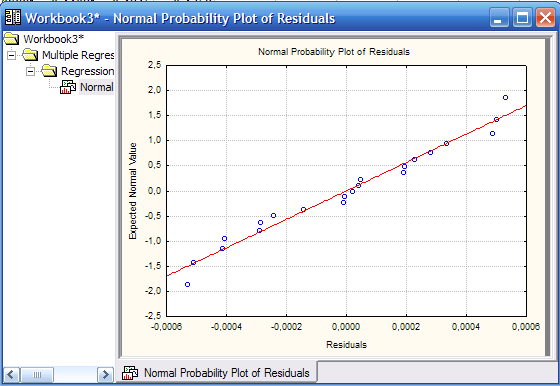Click the y-axis tick label 1,5

[x=154, y=115]
